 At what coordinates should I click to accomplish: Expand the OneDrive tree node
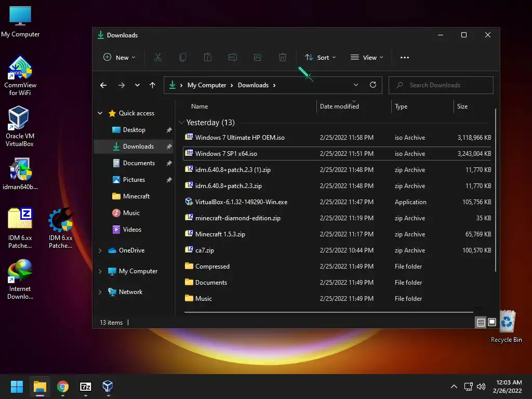point(100,250)
